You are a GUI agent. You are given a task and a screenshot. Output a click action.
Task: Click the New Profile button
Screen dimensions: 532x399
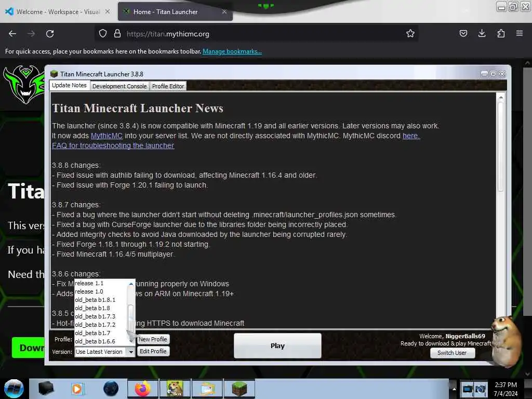[x=153, y=339]
